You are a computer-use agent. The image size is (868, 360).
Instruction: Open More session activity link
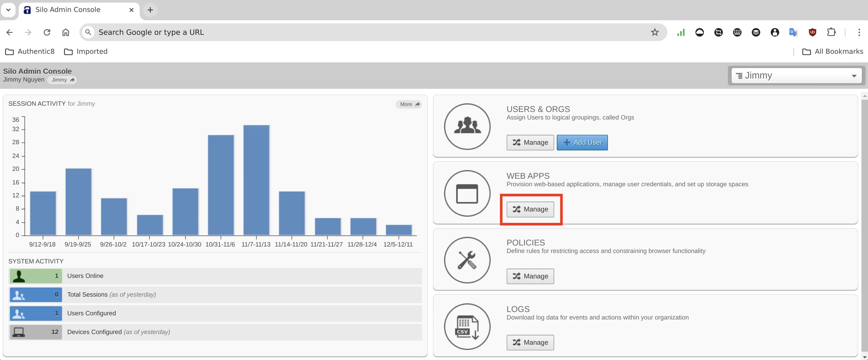coord(409,104)
